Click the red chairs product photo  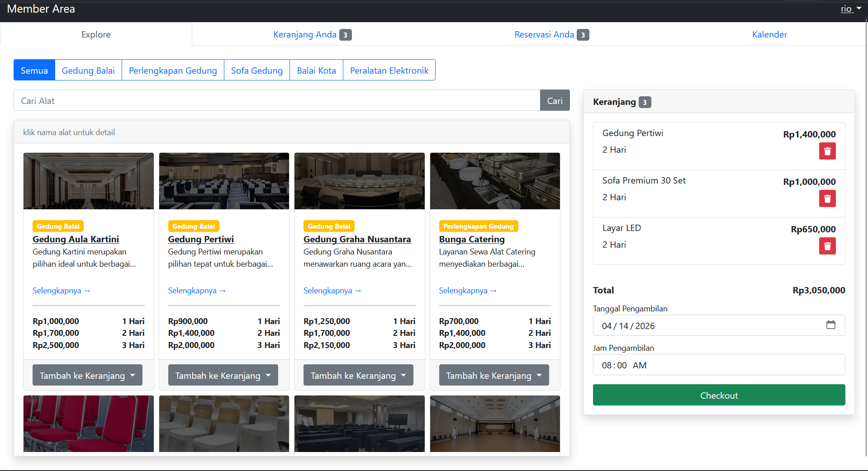(x=89, y=424)
